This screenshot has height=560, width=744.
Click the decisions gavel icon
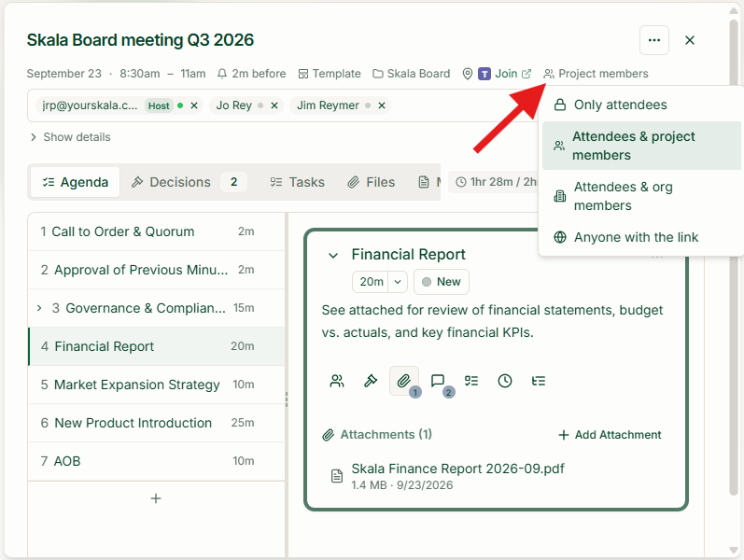pyautogui.click(x=370, y=381)
